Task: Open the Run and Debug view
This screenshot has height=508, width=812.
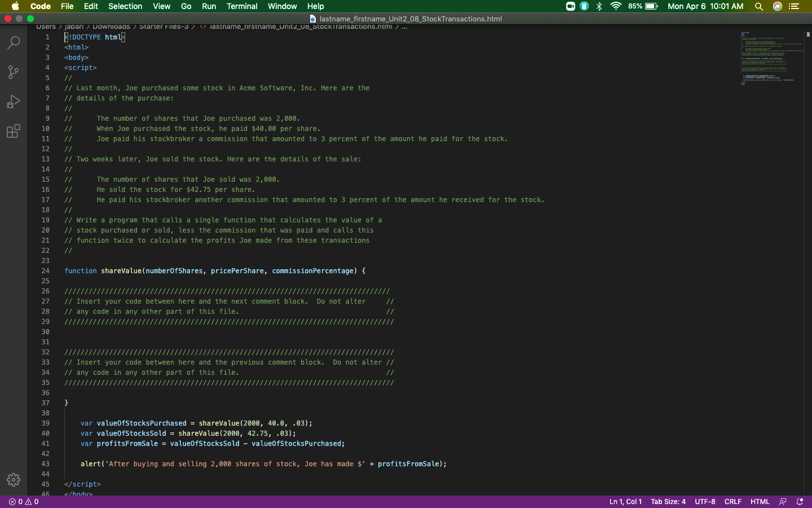Action: 14,102
